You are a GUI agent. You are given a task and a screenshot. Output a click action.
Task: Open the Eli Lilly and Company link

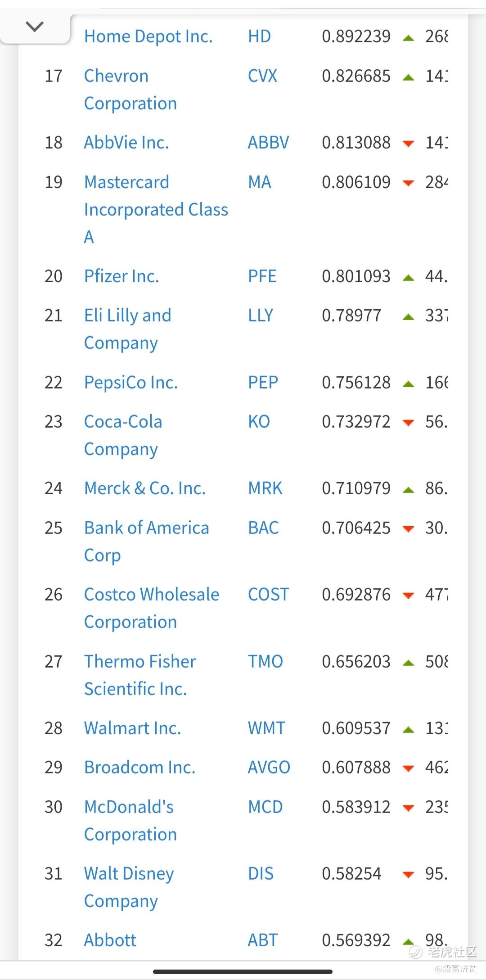[x=127, y=329]
